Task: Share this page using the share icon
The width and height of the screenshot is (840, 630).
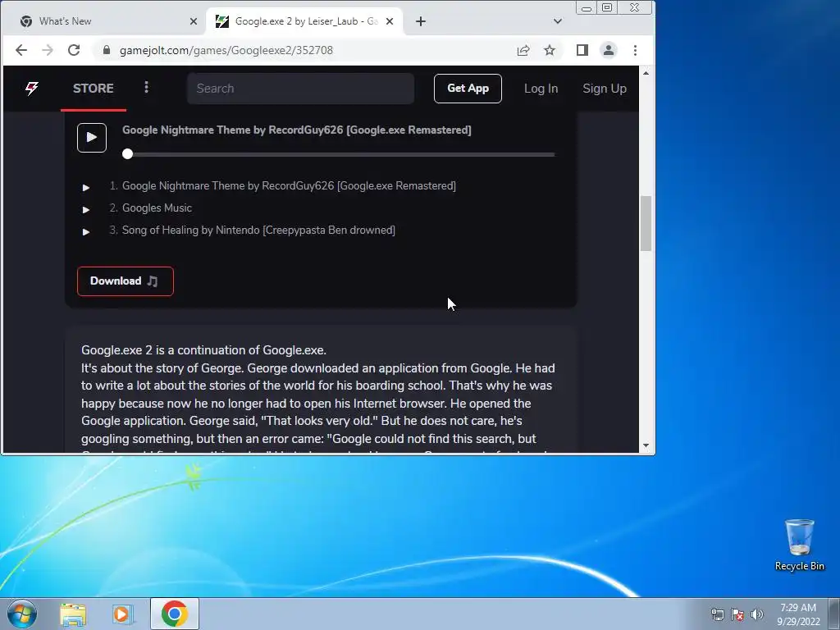Action: [x=523, y=50]
